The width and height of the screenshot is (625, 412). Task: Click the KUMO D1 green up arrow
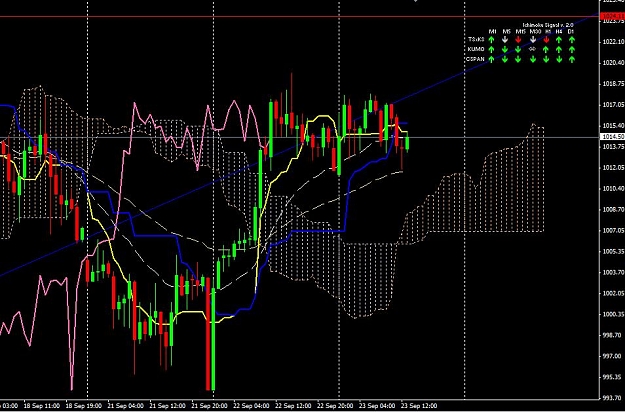click(572, 49)
